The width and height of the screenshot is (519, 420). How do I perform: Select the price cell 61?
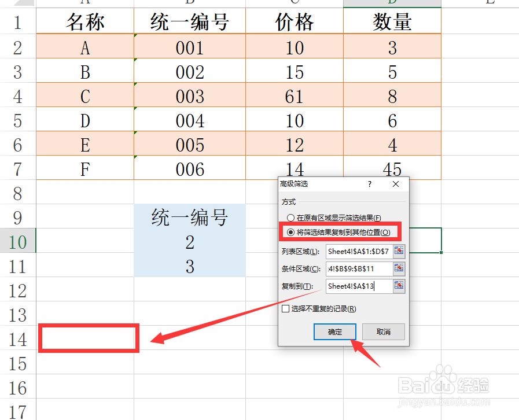[x=295, y=95]
